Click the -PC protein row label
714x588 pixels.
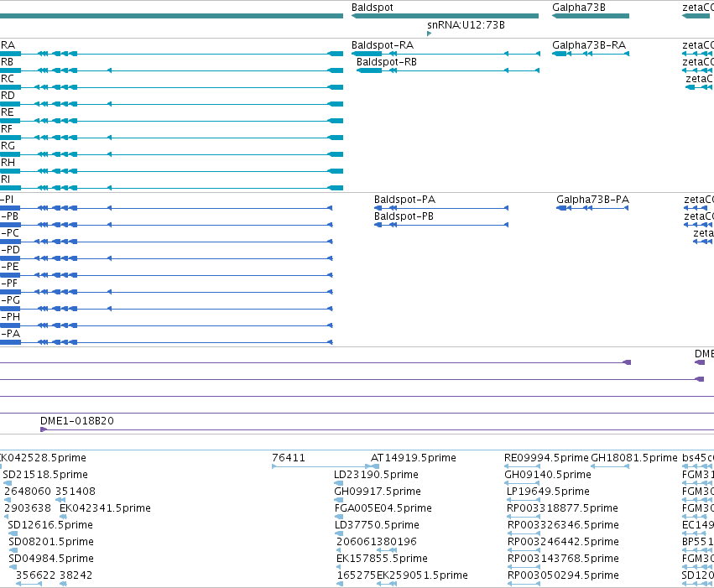click(x=10, y=233)
